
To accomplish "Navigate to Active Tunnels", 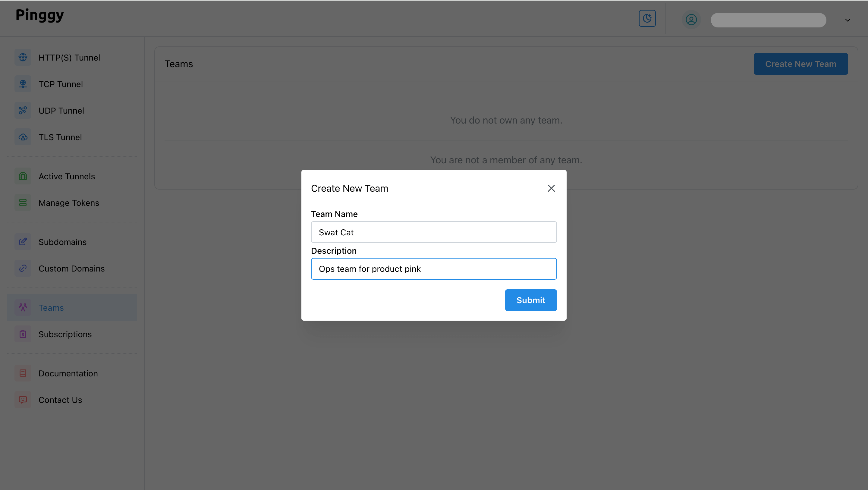I will [72, 177].
